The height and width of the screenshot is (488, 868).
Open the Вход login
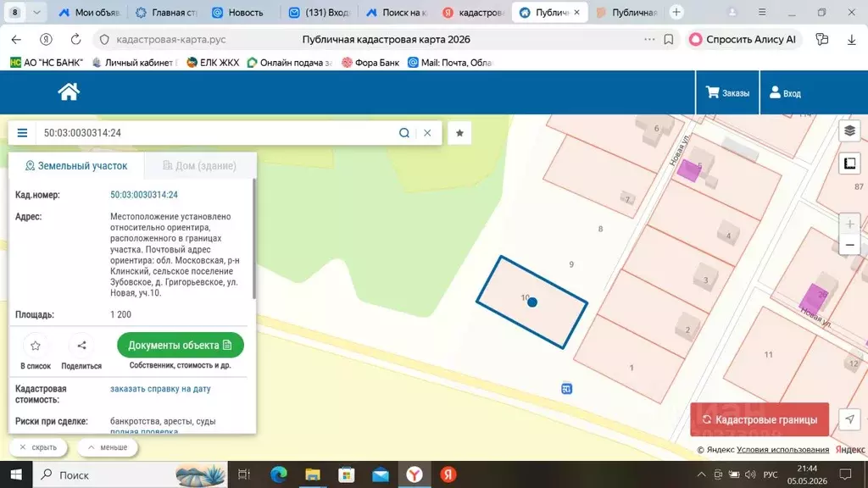786,93
